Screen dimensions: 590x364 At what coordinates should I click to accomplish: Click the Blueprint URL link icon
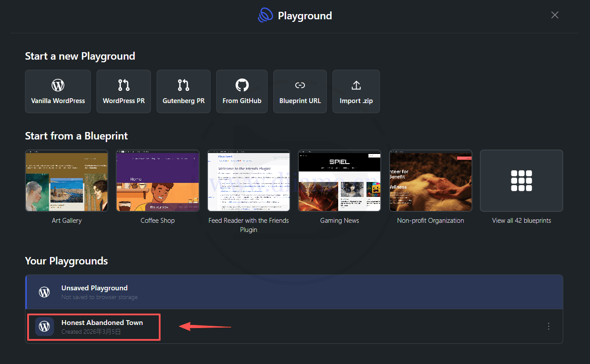[x=300, y=85]
